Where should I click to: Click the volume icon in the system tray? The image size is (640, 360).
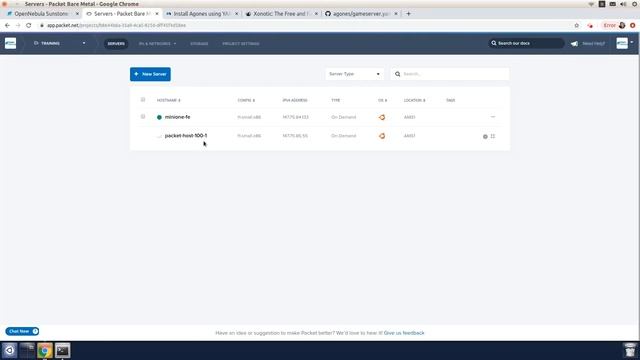(623, 4)
